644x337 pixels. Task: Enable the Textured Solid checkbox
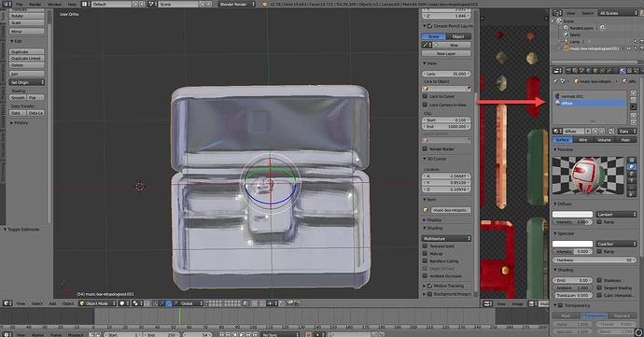click(x=425, y=246)
